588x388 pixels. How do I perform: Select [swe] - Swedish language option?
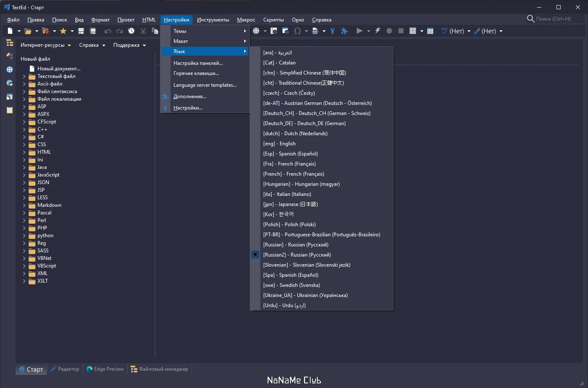322,285
